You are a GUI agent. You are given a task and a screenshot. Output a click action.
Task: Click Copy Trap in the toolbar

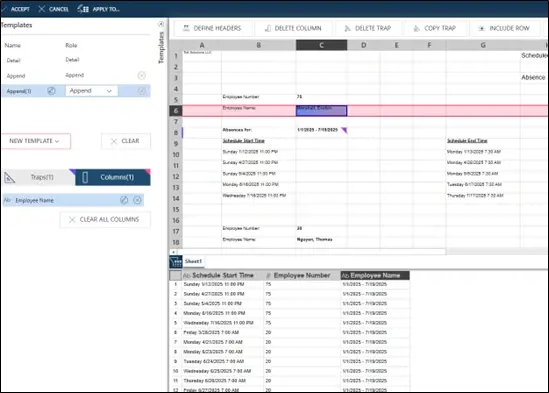click(x=435, y=28)
